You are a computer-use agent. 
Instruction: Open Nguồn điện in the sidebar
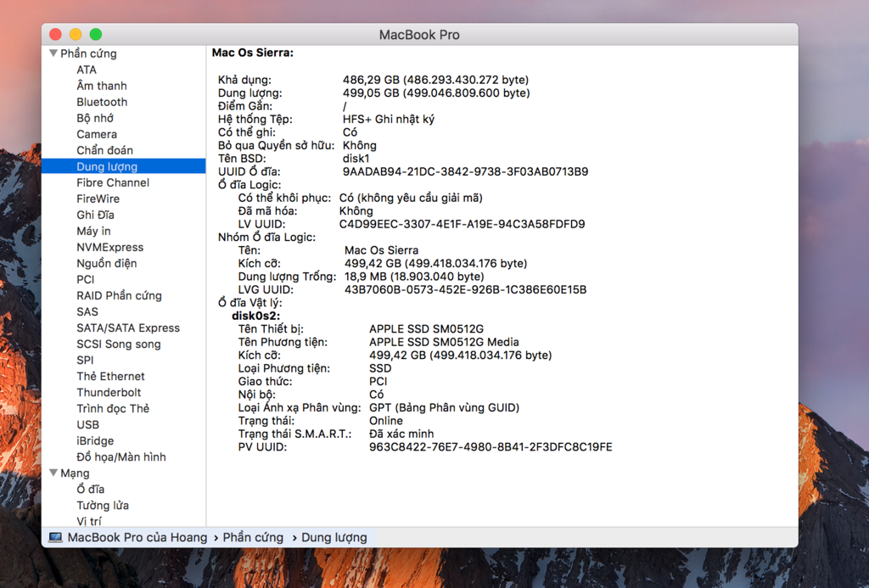[x=106, y=263]
